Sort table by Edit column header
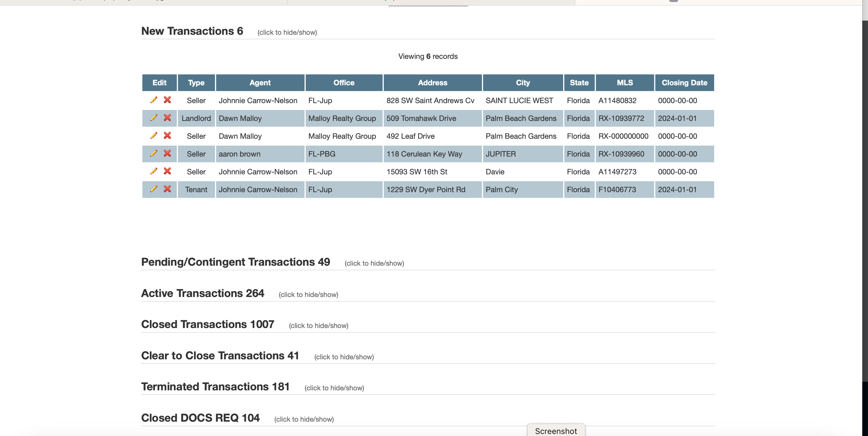The image size is (868, 436). coord(159,83)
